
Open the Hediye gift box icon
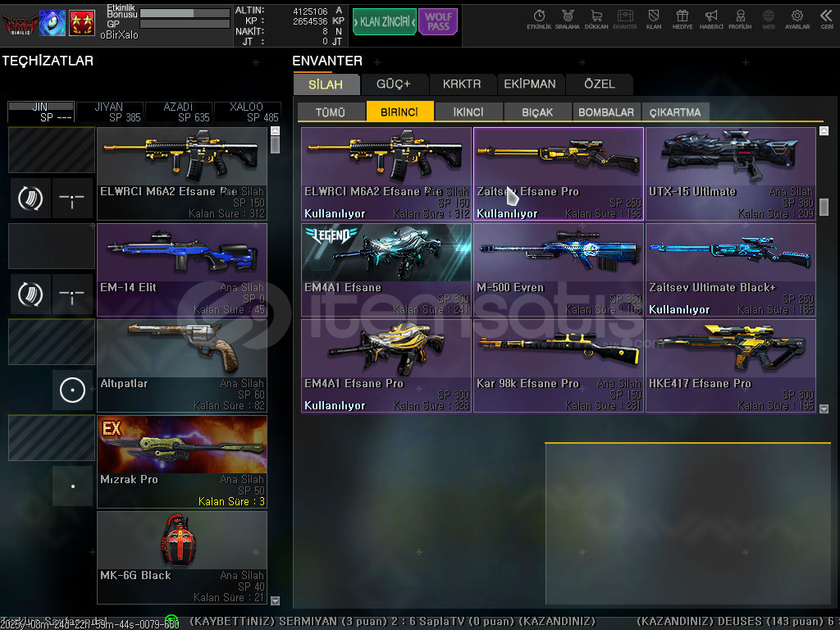682,20
